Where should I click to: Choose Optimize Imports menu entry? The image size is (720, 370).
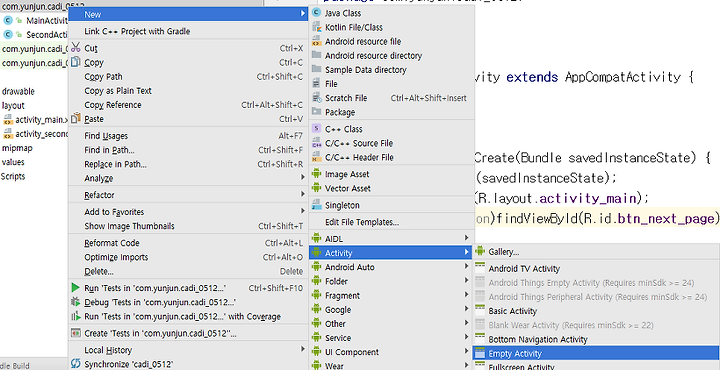pos(188,257)
